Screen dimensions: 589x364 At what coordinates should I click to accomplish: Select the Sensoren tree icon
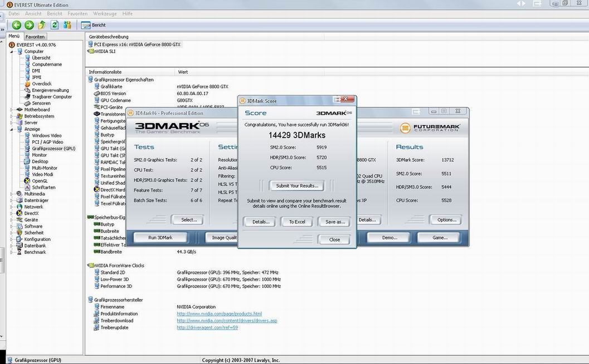click(x=27, y=103)
